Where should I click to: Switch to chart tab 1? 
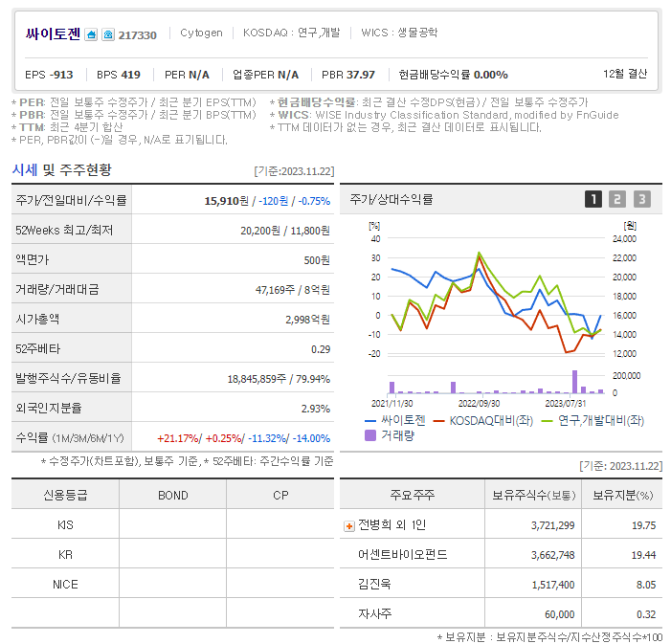(x=593, y=199)
